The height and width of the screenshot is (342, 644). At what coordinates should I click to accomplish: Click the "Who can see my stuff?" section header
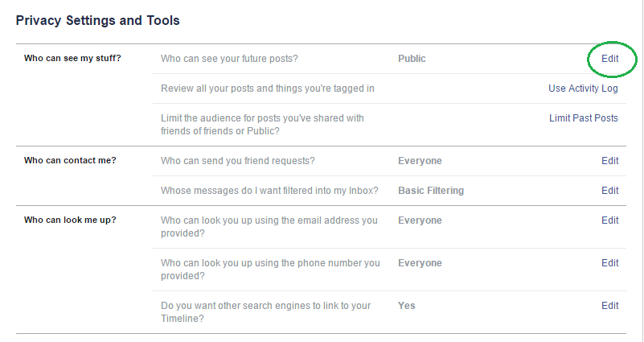tap(72, 59)
